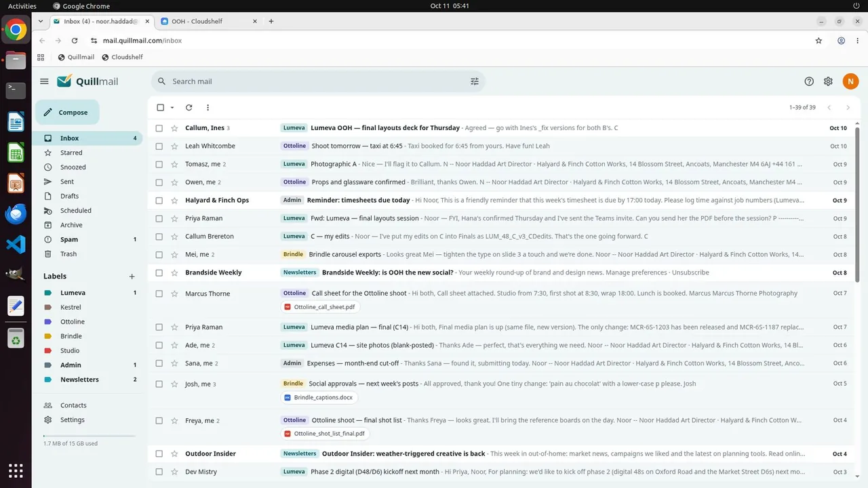Screen dimensions: 868x488
Task: Open the Ottoline_call_sheet.pdf attachment
Action: (320, 307)
